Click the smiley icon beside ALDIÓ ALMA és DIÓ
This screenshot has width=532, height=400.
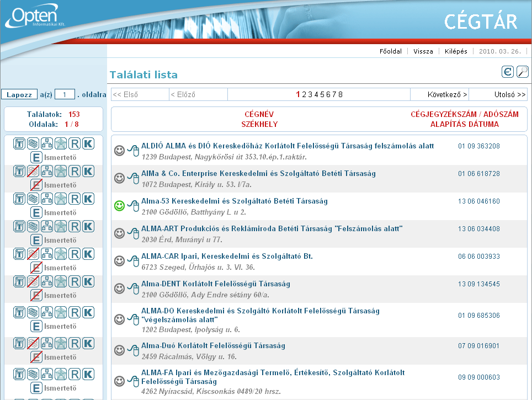click(x=119, y=150)
